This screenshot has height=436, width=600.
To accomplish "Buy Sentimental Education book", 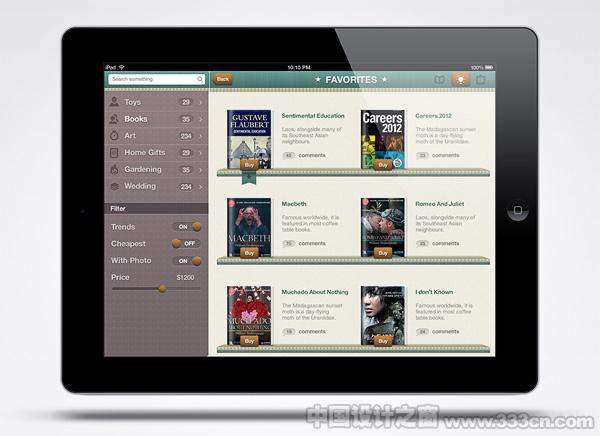I will tap(249, 165).
